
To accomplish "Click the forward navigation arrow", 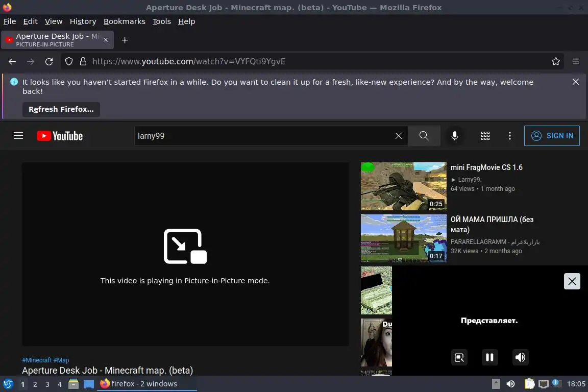I will (31, 62).
